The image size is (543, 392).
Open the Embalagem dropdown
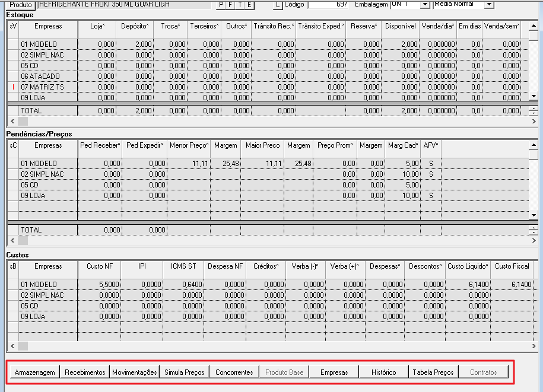pyautogui.click(x=425, y=4)
